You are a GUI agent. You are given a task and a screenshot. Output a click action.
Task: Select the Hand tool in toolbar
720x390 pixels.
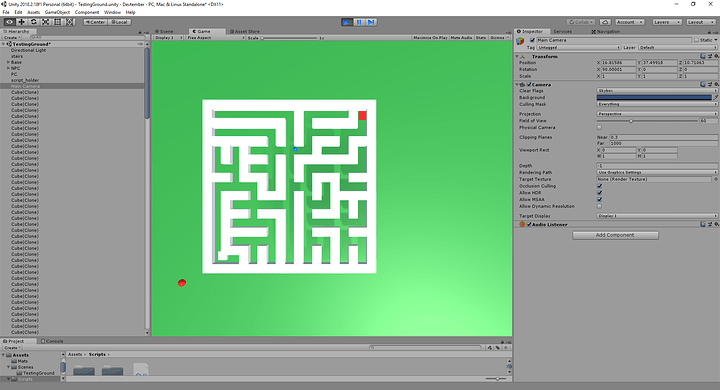[x=9, y=22]
